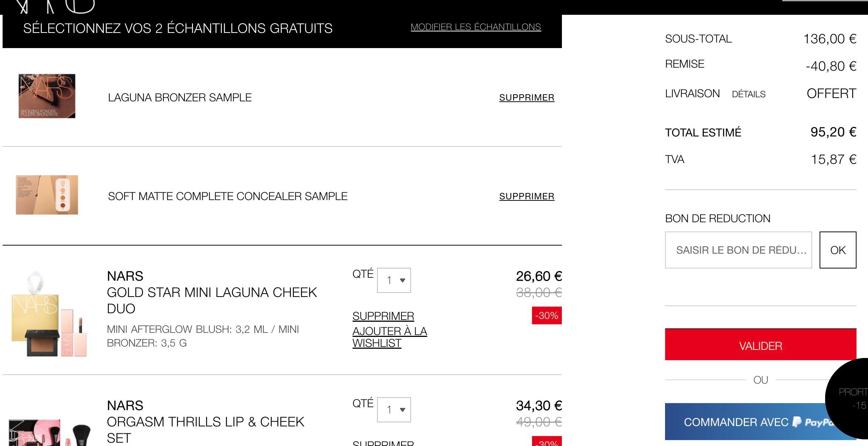This screenshot has width=868, height=446.
Task: Open Gold Star Mini Laguna Cheek Duo title
Action: pos(212,300)
